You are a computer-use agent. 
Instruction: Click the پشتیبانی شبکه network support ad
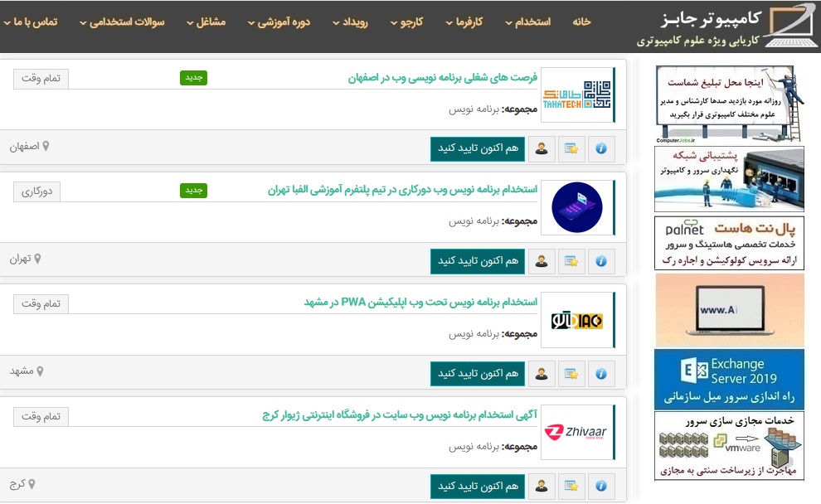coord(729,180)
